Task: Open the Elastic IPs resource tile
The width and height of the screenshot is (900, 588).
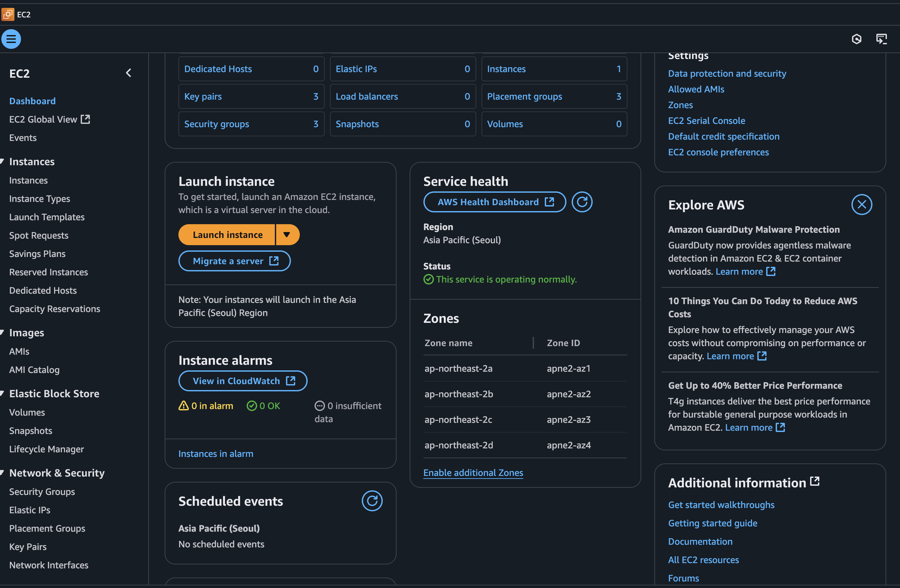Action: pos(403,69)
